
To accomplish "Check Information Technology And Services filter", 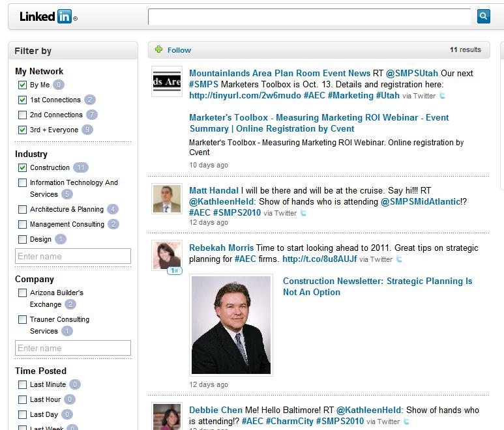I will (x=23, y=182).
